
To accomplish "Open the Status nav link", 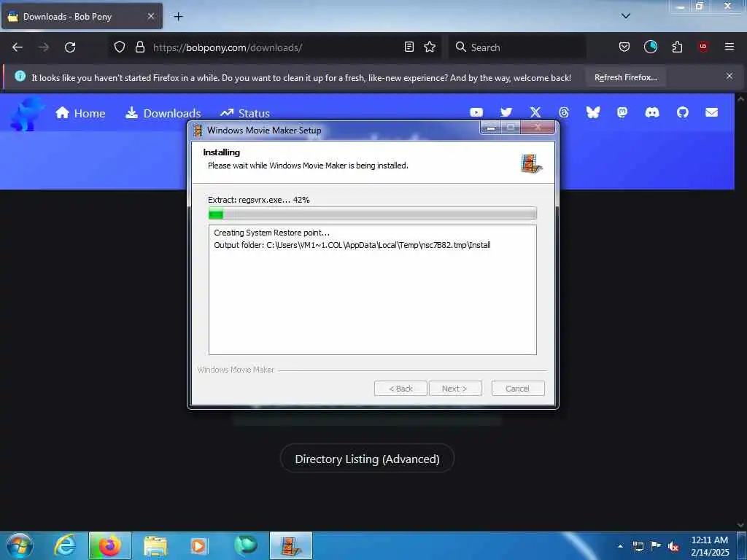I will coord(245,113).
